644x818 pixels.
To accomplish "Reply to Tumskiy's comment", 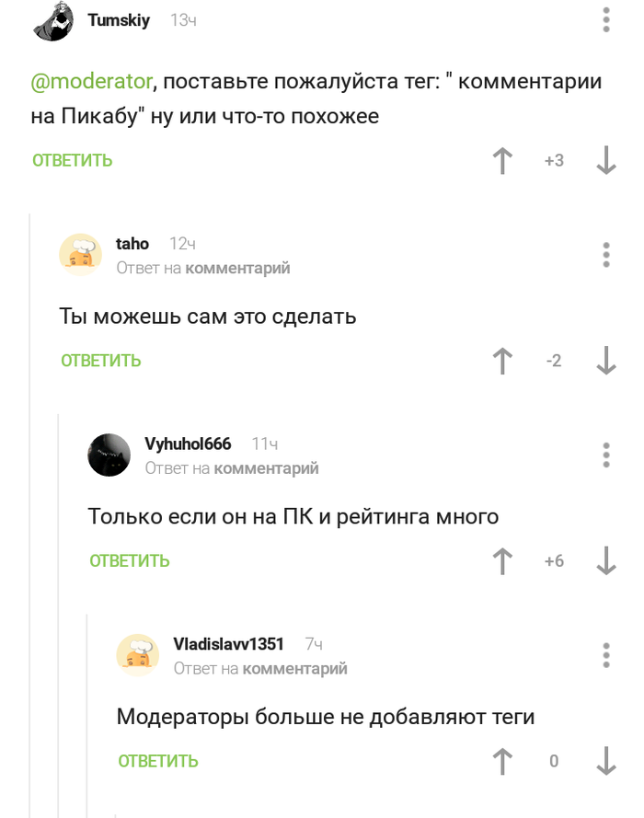I will pyautogui.click(x=72, y=161).
